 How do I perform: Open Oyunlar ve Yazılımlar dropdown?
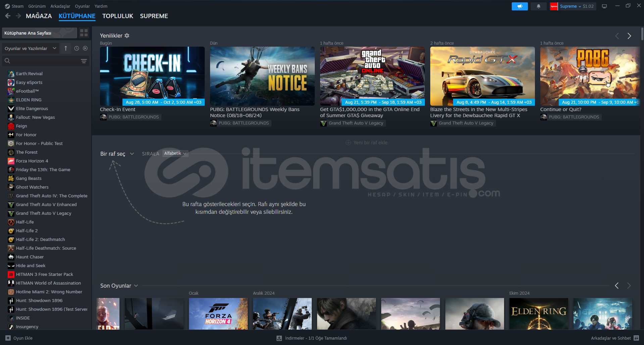31,48
